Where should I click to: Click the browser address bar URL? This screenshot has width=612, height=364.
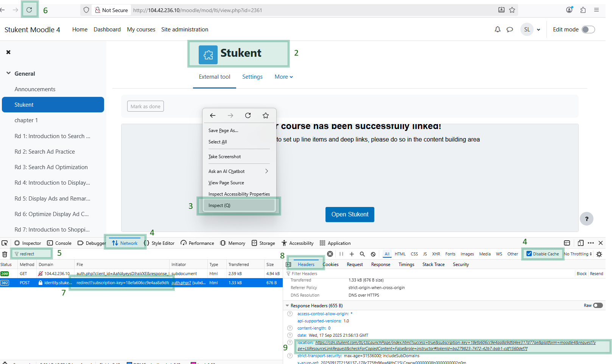pyautogui.click(x=198, y=10)
